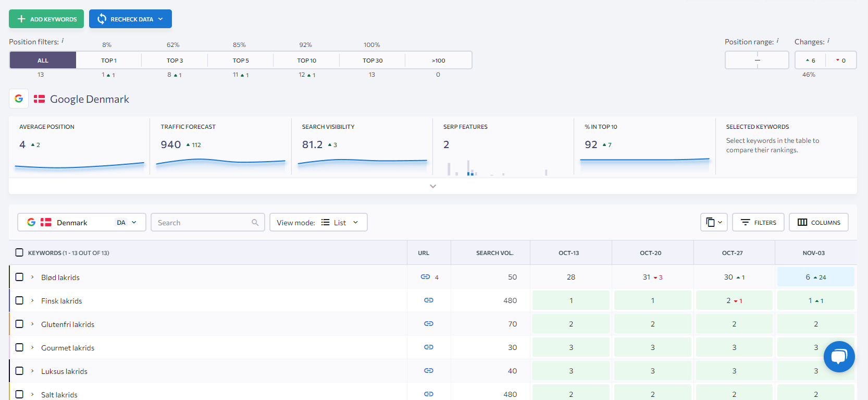Click the Changes info icon
Image resolution: width=868 pixels, height=400 pixels.
coord(828,41)
